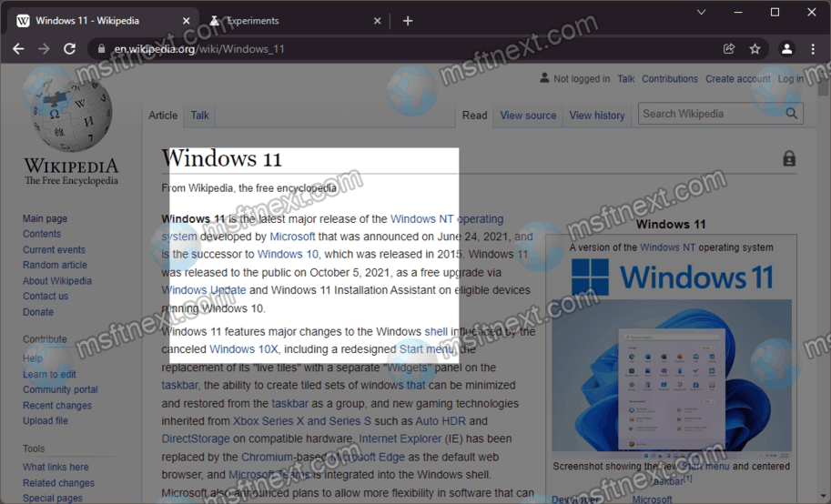Screen dimensions: 831x504
Task: Close the Windows 11 - Wikipedia tab
Action: pyautogui.click(x=186, y=21)
